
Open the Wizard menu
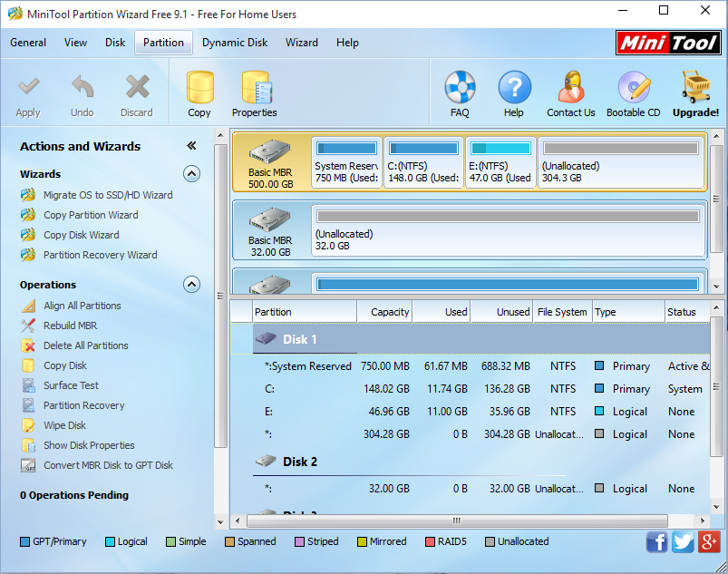point(302,43)
